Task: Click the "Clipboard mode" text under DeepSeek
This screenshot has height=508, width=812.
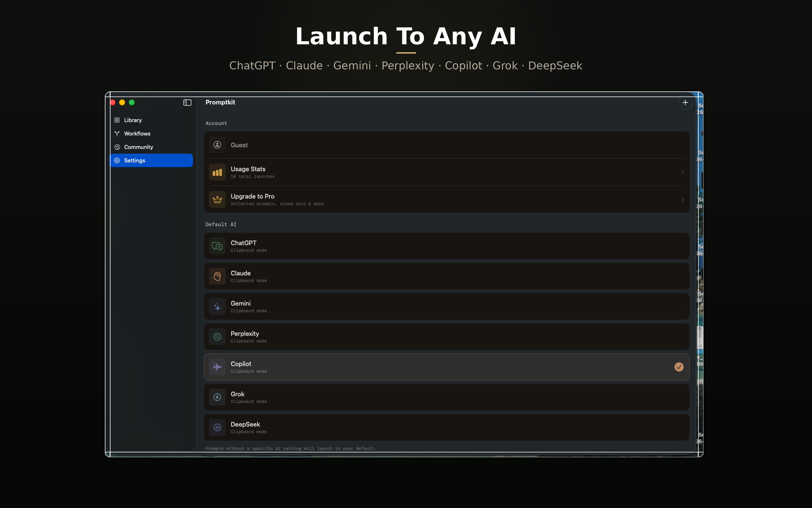Action: coord(249,432)
